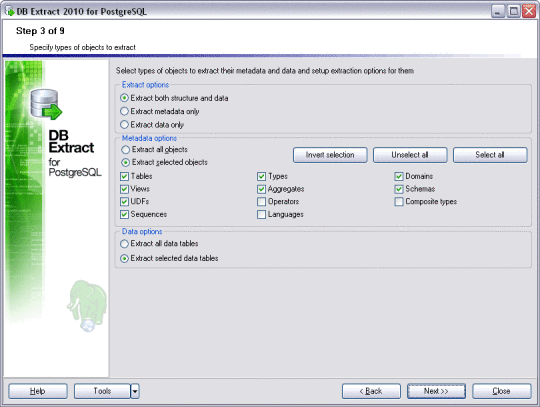
Task: Click the Close button at bottom
Action: (501, 391)
